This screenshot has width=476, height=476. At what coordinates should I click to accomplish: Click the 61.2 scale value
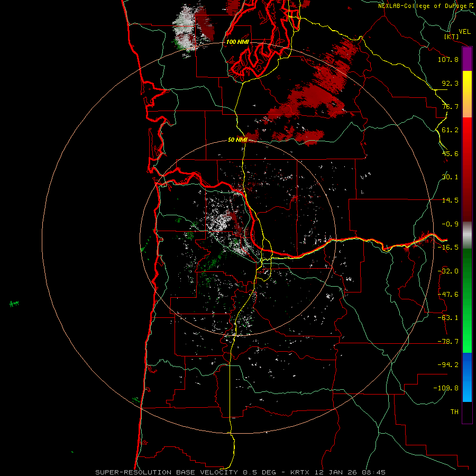click(450, 130)
